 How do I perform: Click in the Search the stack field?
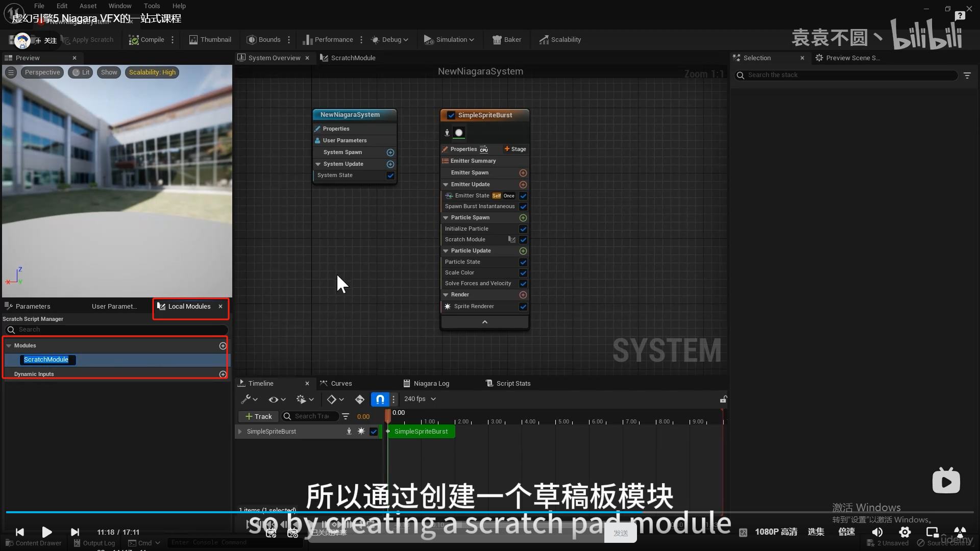pos(847,75)
